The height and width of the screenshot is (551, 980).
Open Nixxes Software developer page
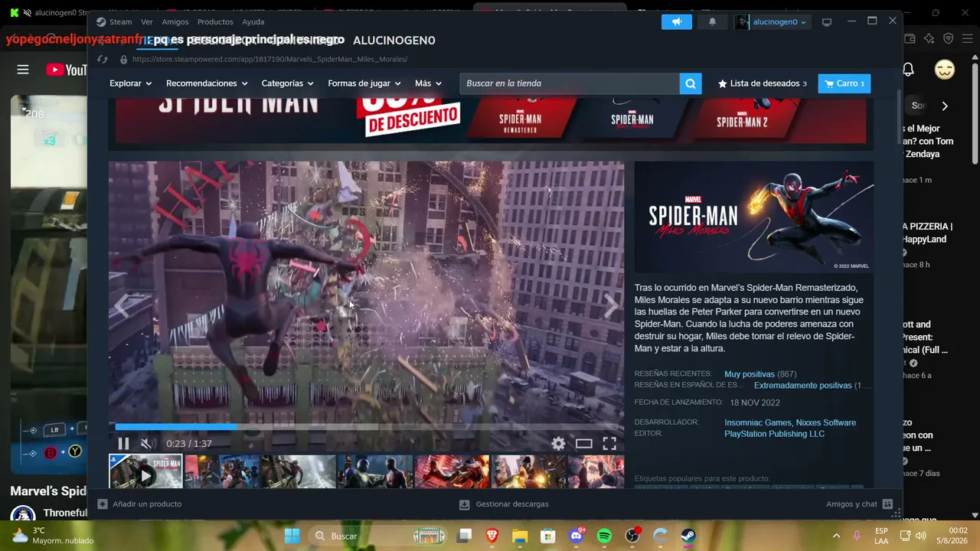point(826,422)
